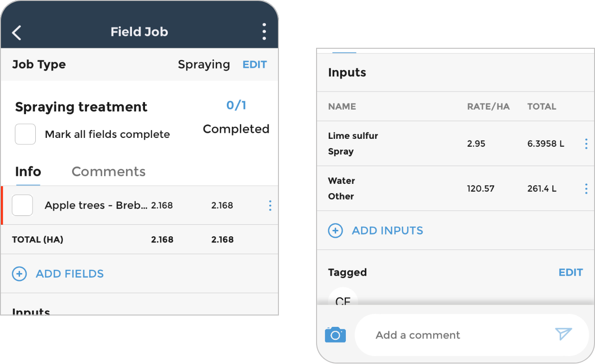Edit the Job Type

tap(255, 65)
